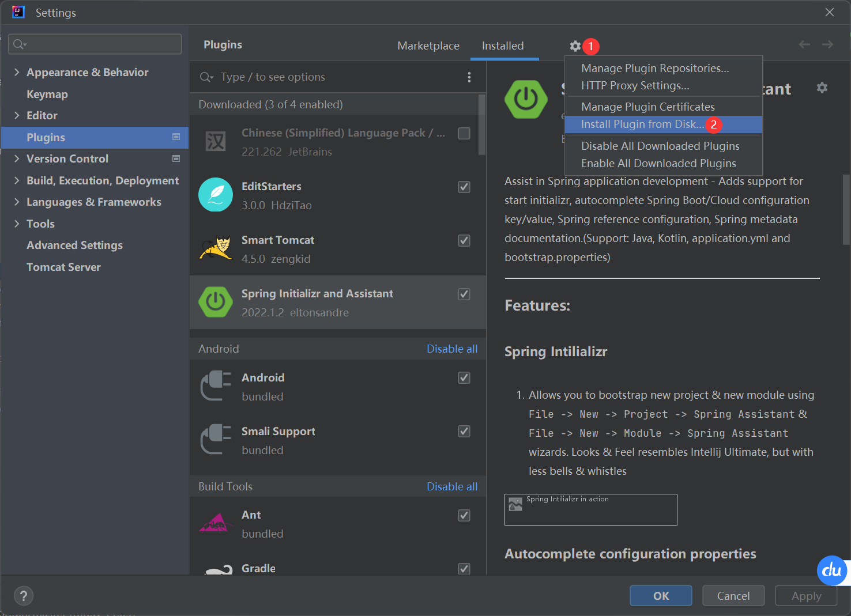Expand the Editor settings node
Viewport: 851px width, 616px height.
pos(17,115)
